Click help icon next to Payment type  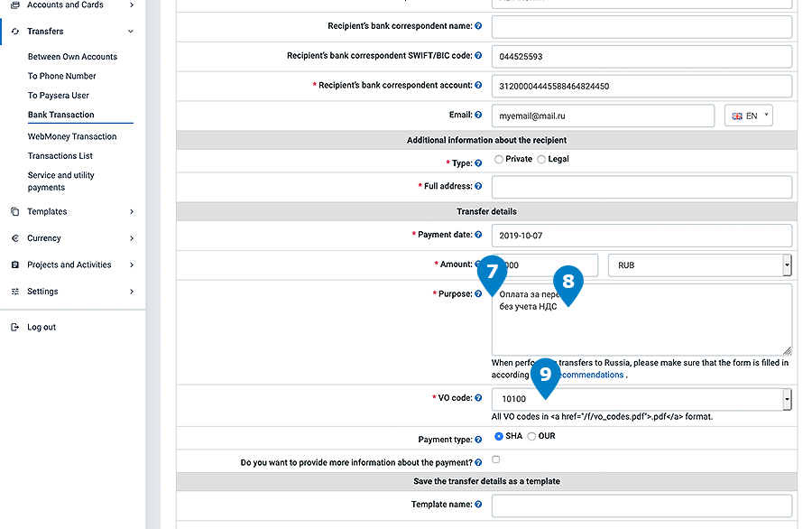point(478,440)
